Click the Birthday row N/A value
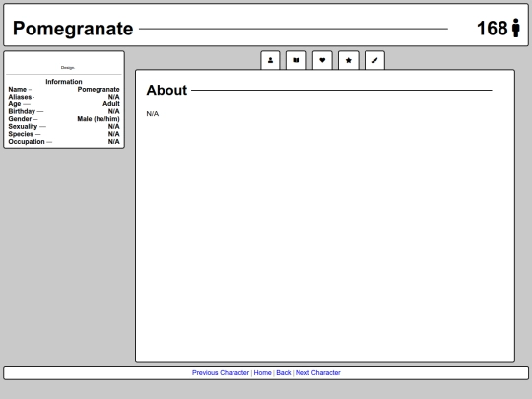 point(113,111)
